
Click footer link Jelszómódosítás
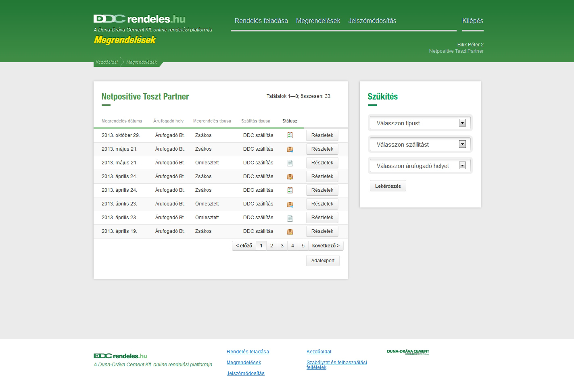click(x=246, y=373)
